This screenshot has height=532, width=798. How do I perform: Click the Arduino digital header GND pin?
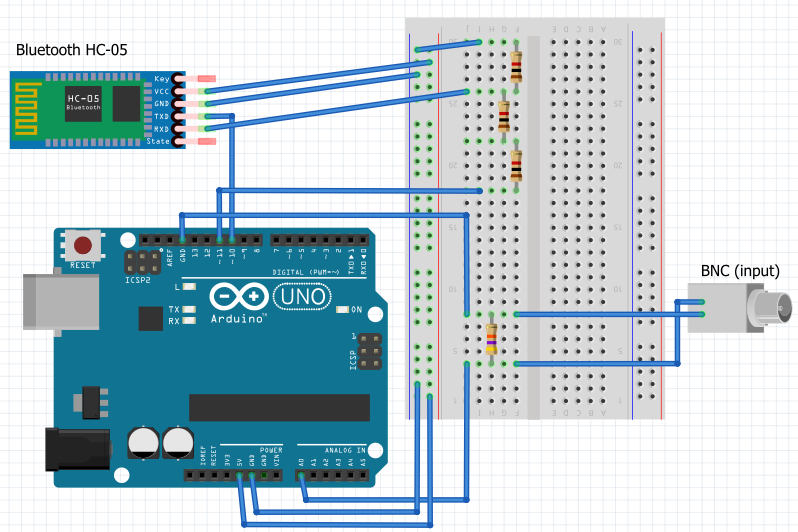point(182,240)
